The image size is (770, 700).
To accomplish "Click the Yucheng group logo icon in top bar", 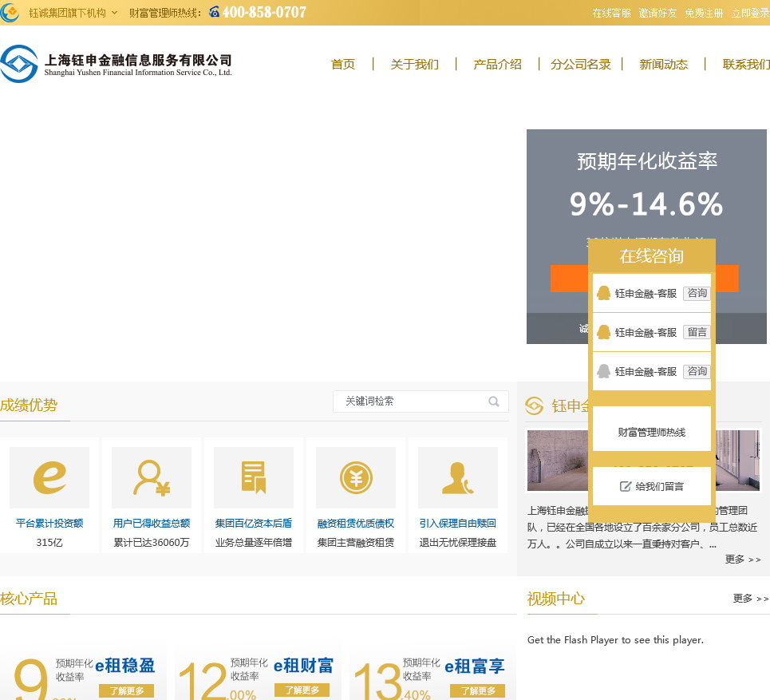I will 10,12.
